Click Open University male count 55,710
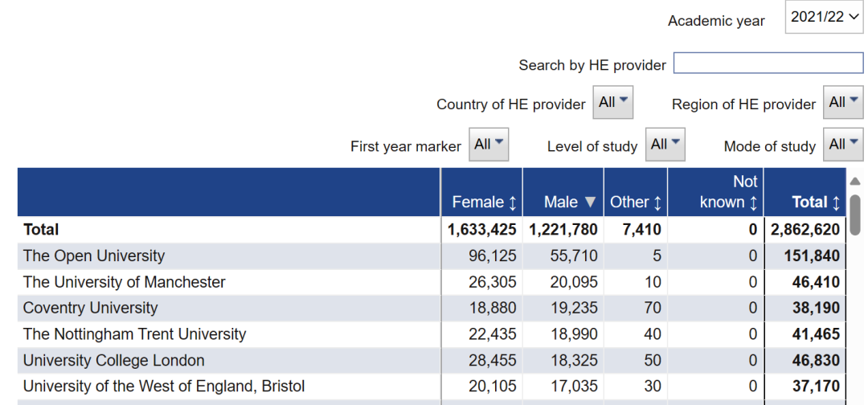868x405 pixels. click(574, 256)
